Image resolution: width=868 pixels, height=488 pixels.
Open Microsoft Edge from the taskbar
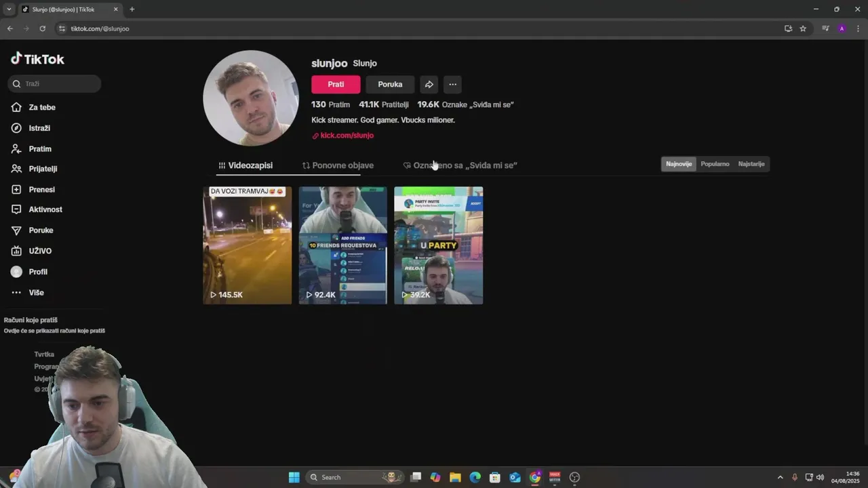point(475,477)
